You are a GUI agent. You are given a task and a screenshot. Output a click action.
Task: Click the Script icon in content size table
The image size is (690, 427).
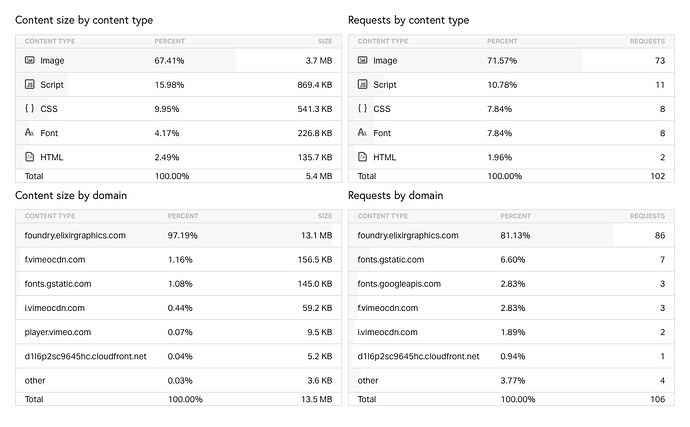pyautogui.click(x=29, y=85)
